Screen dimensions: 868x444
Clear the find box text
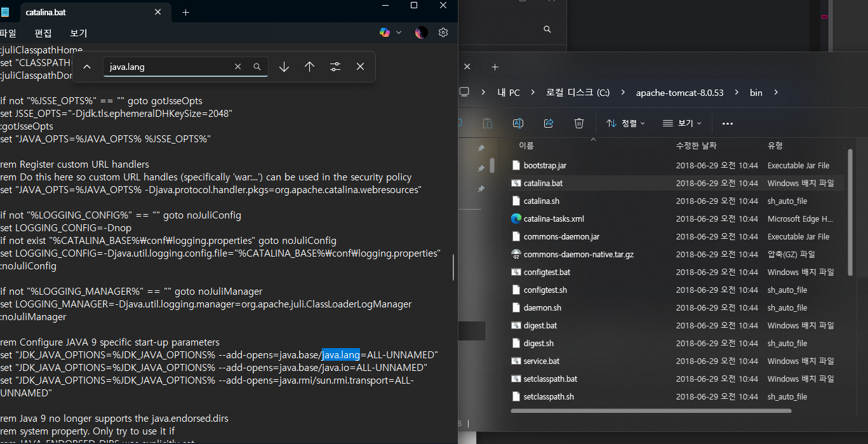point(238,67)
